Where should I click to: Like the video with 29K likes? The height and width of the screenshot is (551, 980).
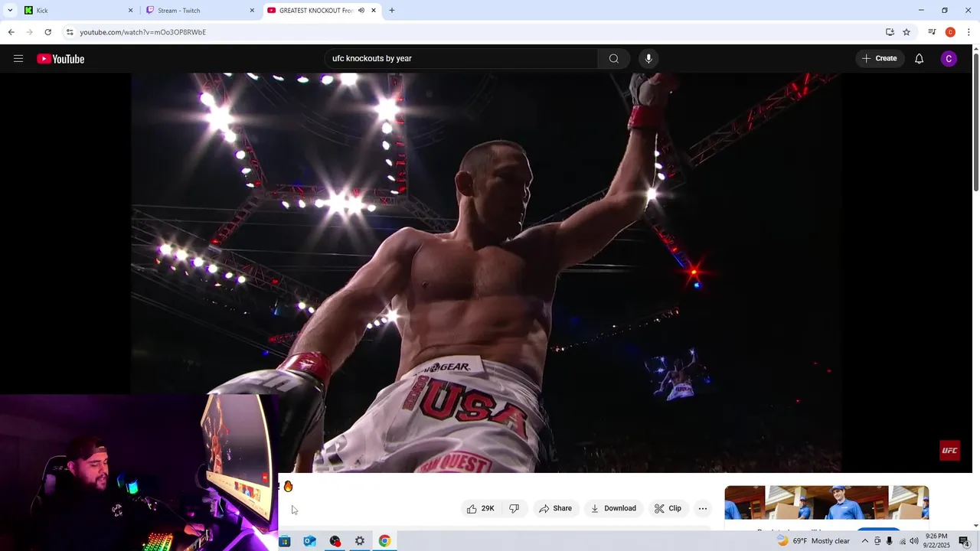pyautogui.click(x=480, y=508)
